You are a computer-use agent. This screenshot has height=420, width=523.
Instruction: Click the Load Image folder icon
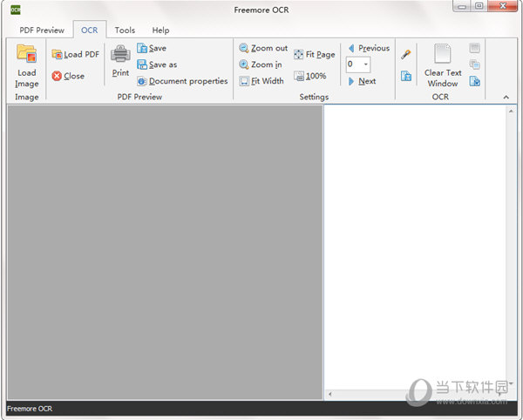click(27, 54)
